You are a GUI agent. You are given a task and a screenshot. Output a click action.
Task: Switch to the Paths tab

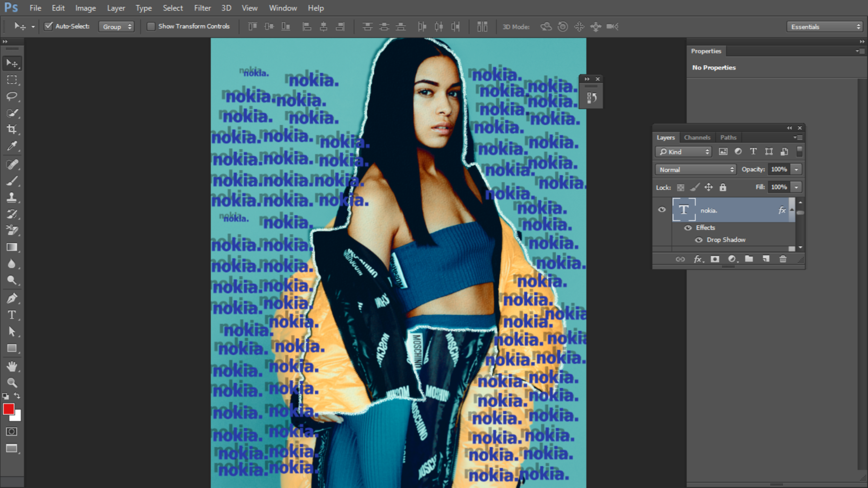click(x=728, y=137)
